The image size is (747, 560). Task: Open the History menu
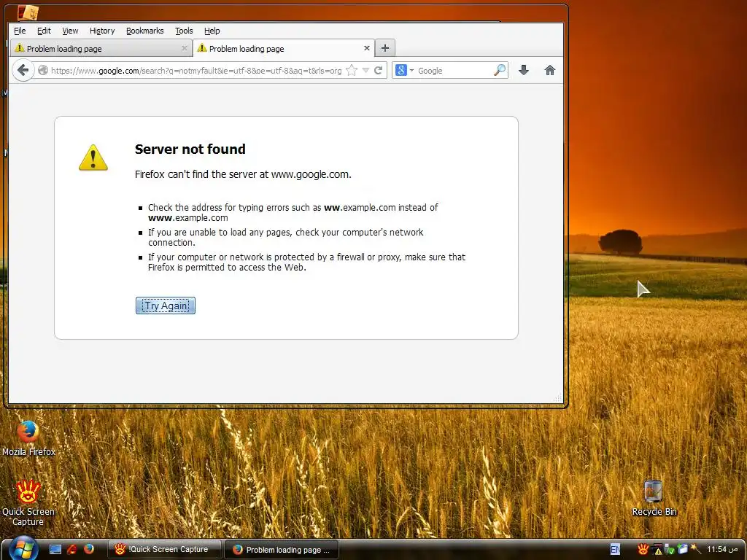tap(102, 31)
